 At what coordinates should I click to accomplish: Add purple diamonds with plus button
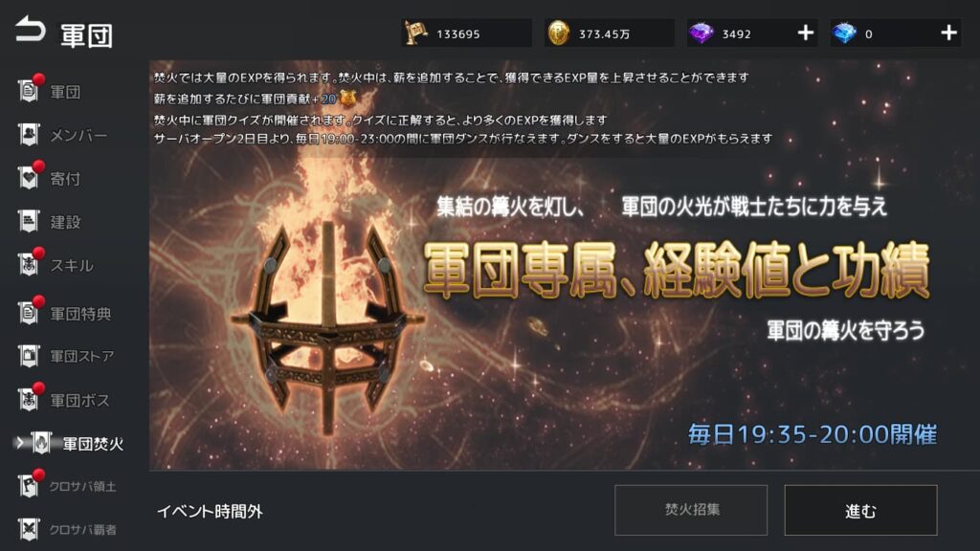pyautogui.click(x=806, y=33)
